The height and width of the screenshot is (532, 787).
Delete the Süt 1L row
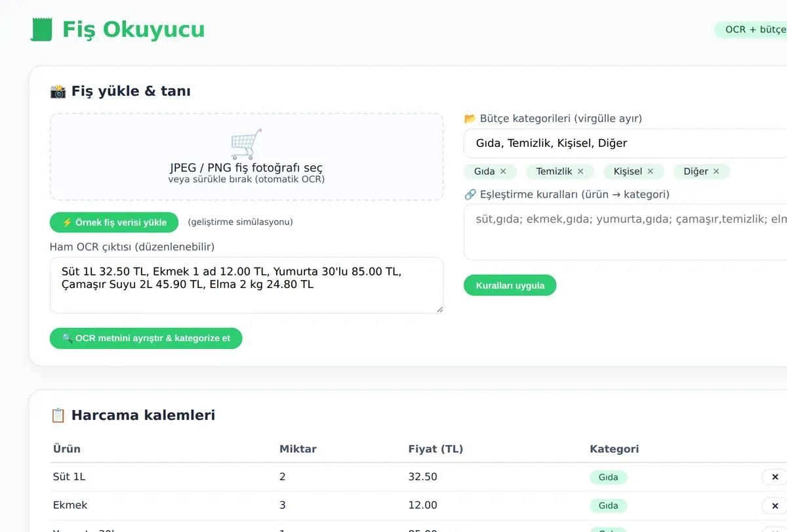775,477
